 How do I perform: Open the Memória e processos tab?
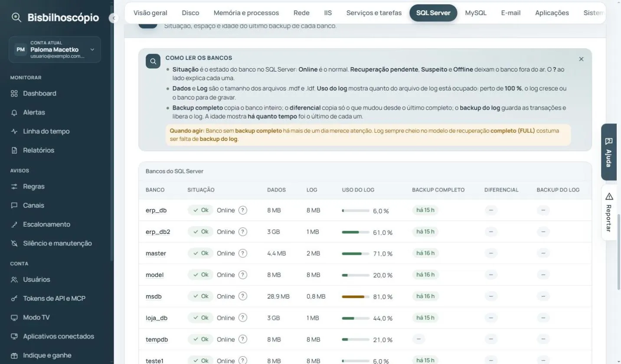coord(246,13)
